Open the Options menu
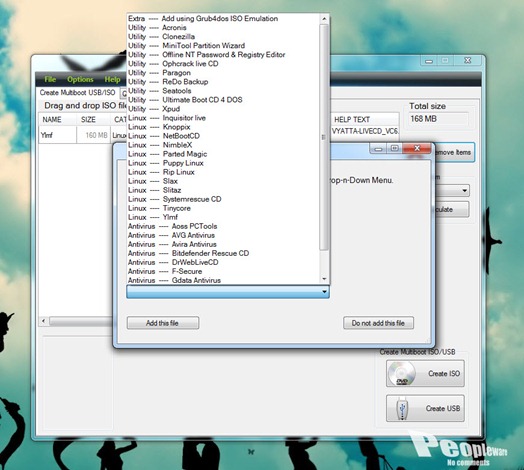 click(x=80, y=79)
